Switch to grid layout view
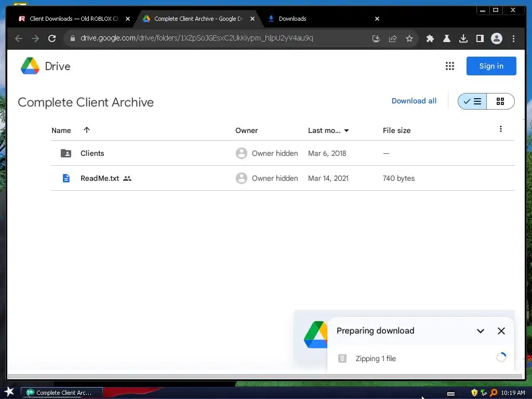Image resolution: width=532 pixels, height=399 pixels. pyautogui.click(x=500, y=101)
